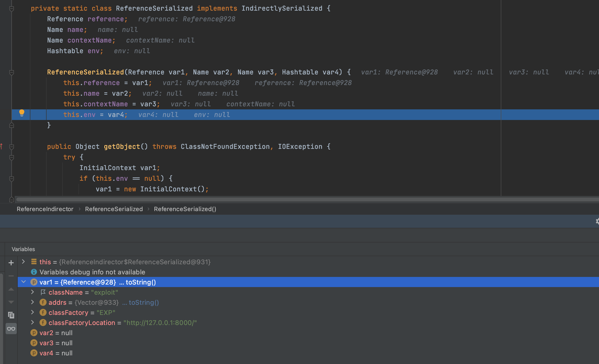Click the move watch down arrow

[11, 302]
